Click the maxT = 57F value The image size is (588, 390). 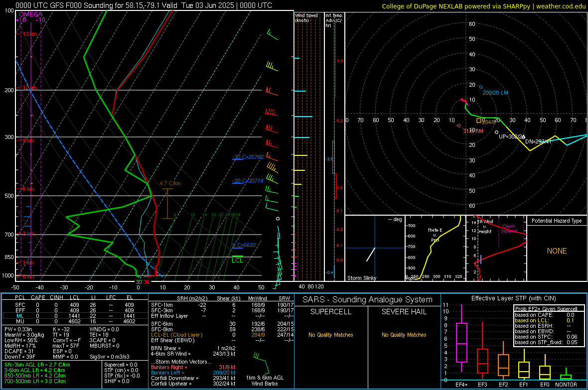[66, 346]
